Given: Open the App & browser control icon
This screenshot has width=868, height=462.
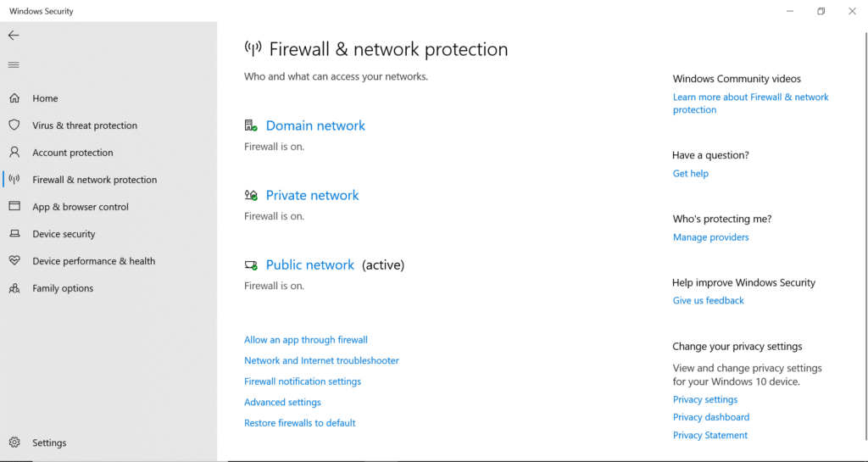Looking at the screenshot, I should [14, 207].
